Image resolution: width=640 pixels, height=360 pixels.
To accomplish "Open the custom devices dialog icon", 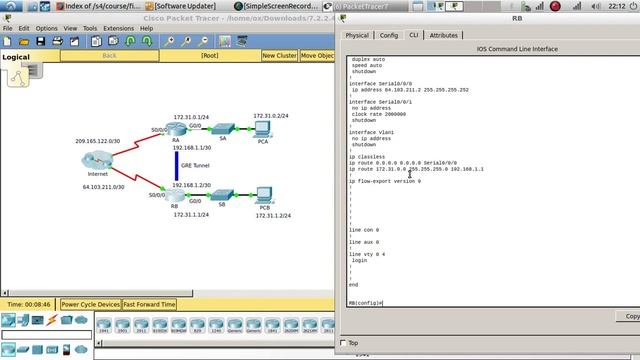I will pos(242,41).
